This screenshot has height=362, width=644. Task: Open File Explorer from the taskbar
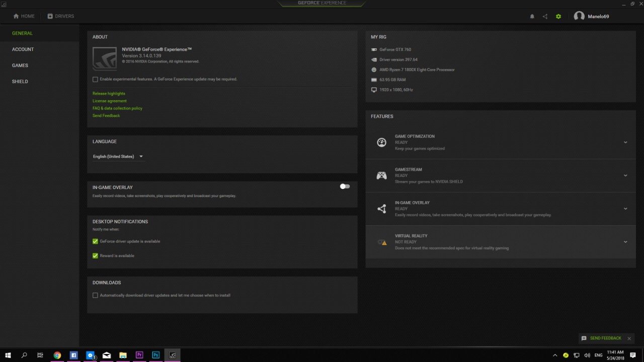tap(123, 355)
